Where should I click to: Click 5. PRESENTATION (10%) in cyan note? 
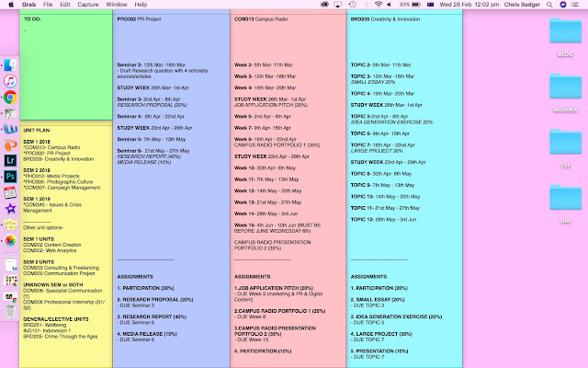[x=379, y=351]
